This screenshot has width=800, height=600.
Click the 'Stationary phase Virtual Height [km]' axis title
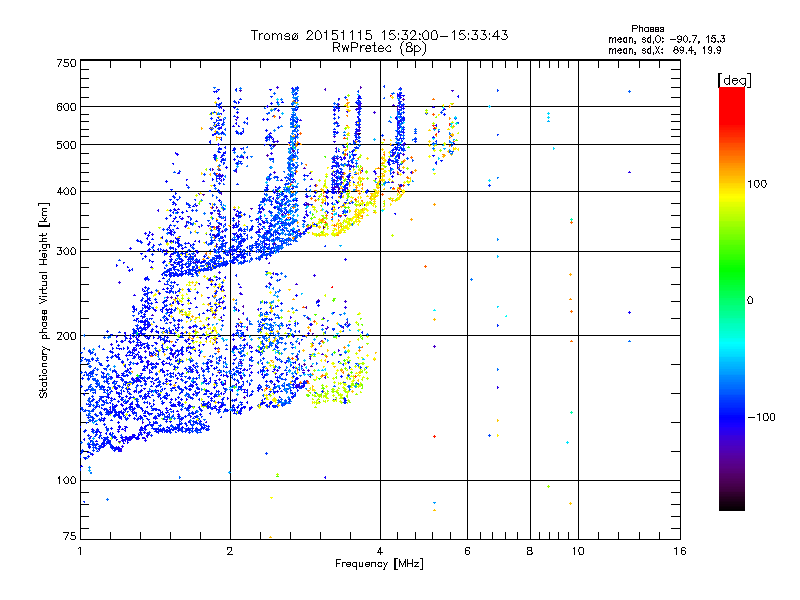pyautogui.click(x=44, y=301)
